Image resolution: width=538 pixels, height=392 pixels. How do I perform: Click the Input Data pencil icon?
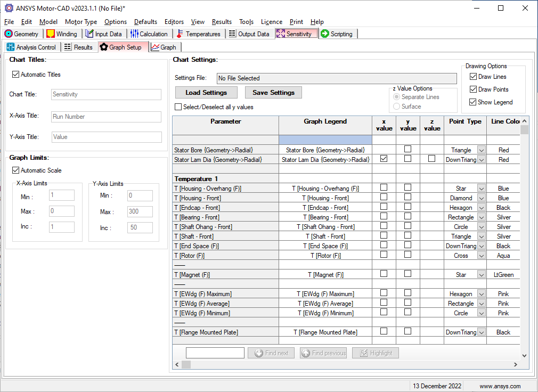click(89, 34)
